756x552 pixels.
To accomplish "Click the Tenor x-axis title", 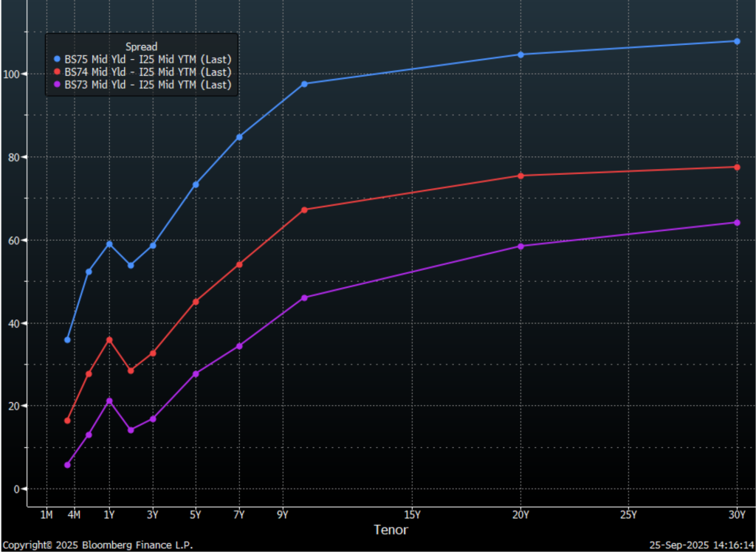I will tap(391, 530).
